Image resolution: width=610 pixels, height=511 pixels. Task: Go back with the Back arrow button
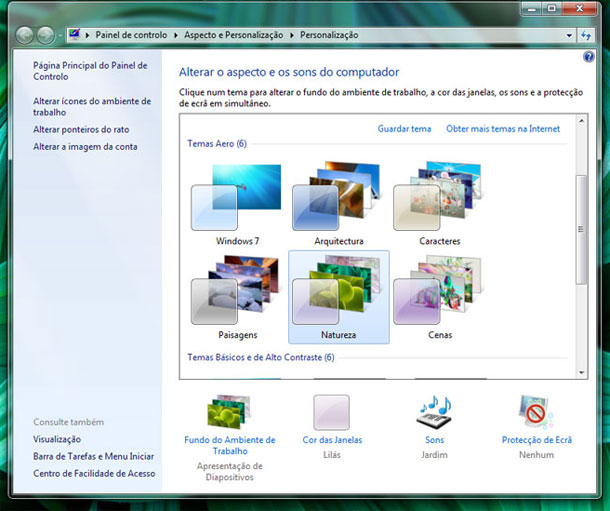[25, 35]
